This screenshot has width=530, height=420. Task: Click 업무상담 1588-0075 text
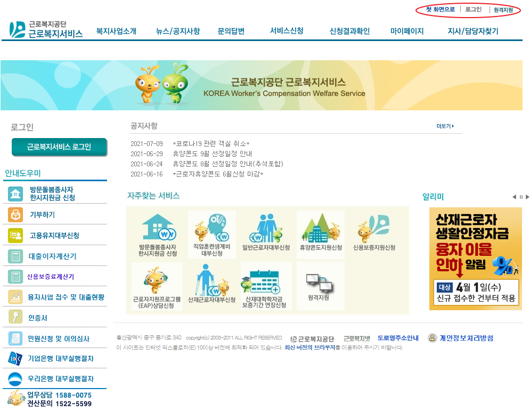click(59, 395)
